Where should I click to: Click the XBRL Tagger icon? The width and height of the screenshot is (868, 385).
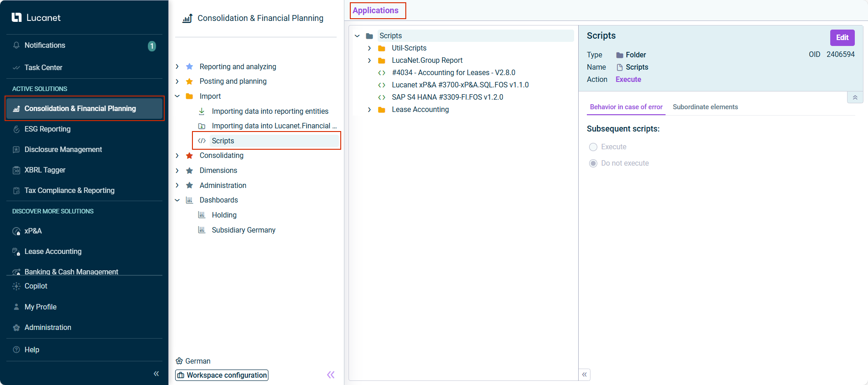pos(16,170)
